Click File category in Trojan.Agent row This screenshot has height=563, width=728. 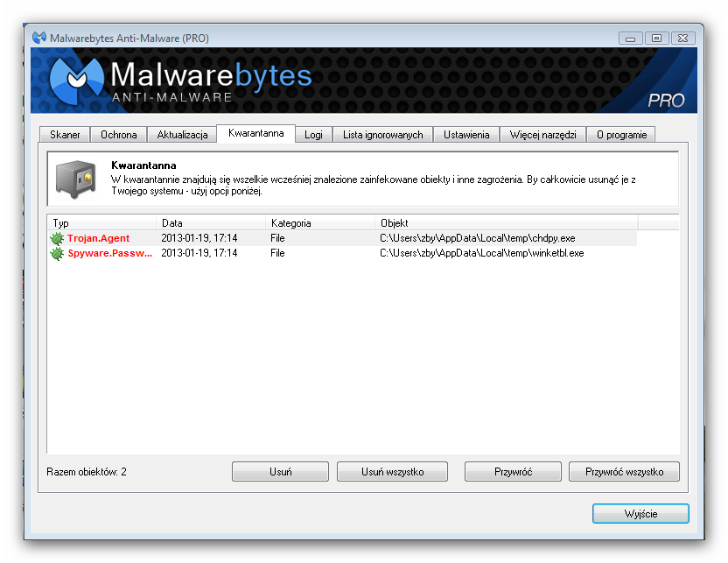click(277, 238)
